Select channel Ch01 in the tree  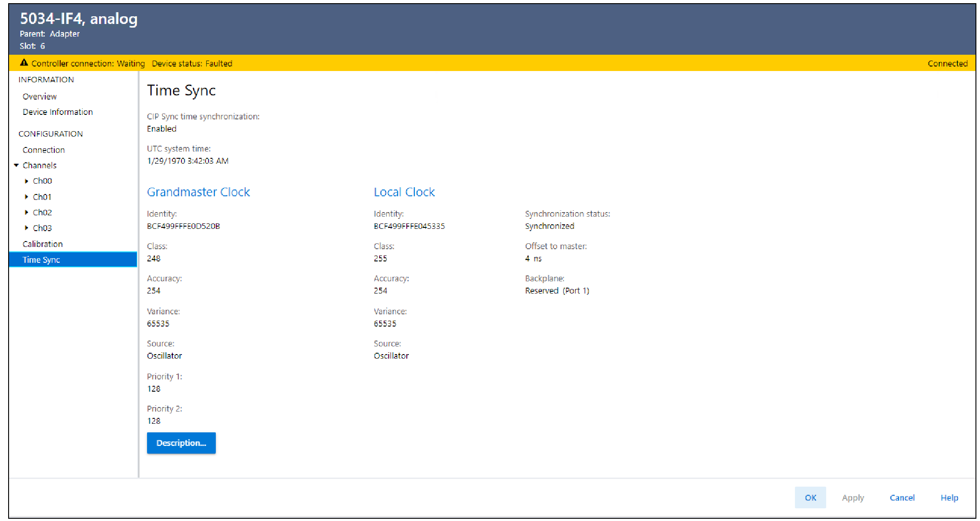coord(42,197)
